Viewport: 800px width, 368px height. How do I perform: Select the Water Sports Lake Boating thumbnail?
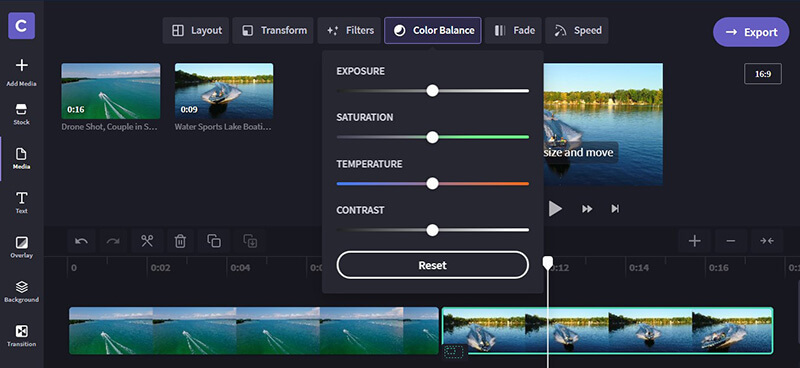(224, 91)
